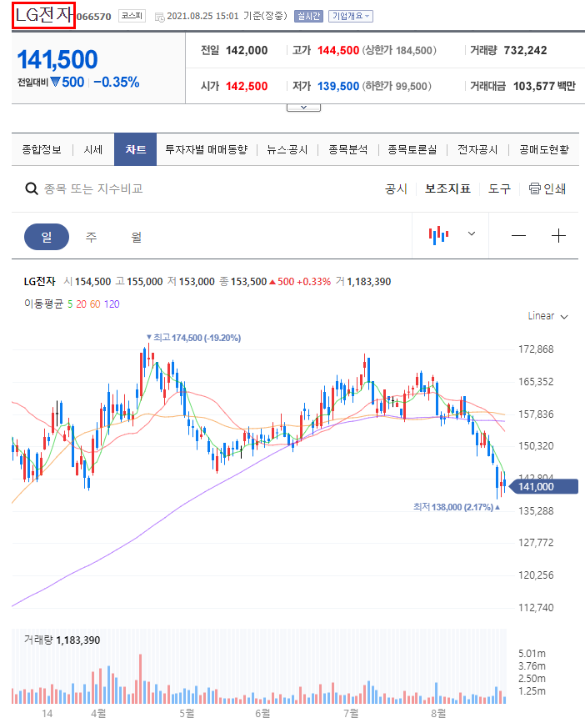Click the magnifier search icon
The image size is (585, 728).
click(x=31, y=188)
